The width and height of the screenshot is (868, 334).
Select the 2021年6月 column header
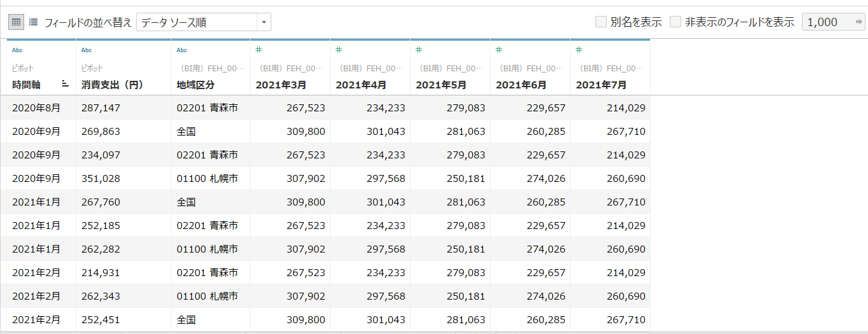coord(520,85)
